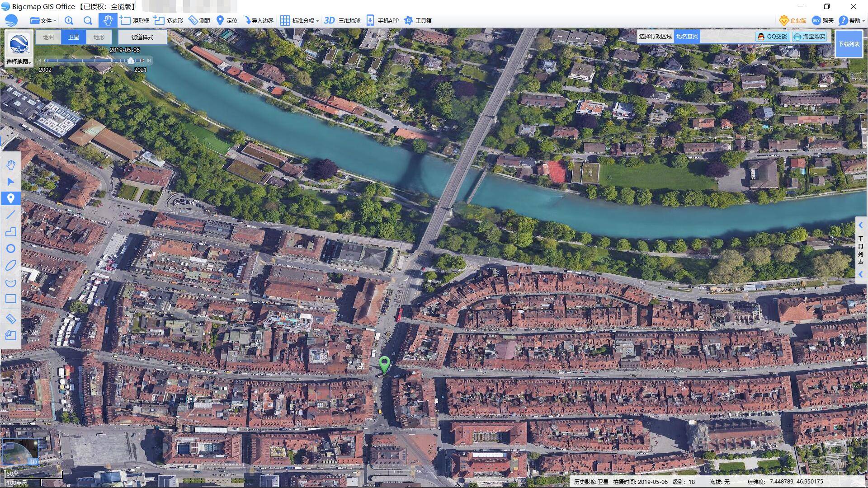
Task: Click 导入边界 import boundary
Action: tap(259, 20)
